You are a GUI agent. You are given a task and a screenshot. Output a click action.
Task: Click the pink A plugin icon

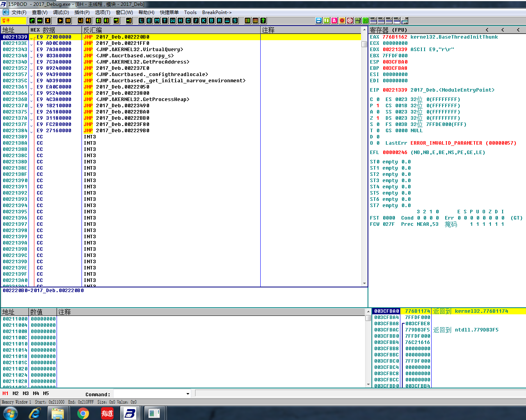[334, 20]
